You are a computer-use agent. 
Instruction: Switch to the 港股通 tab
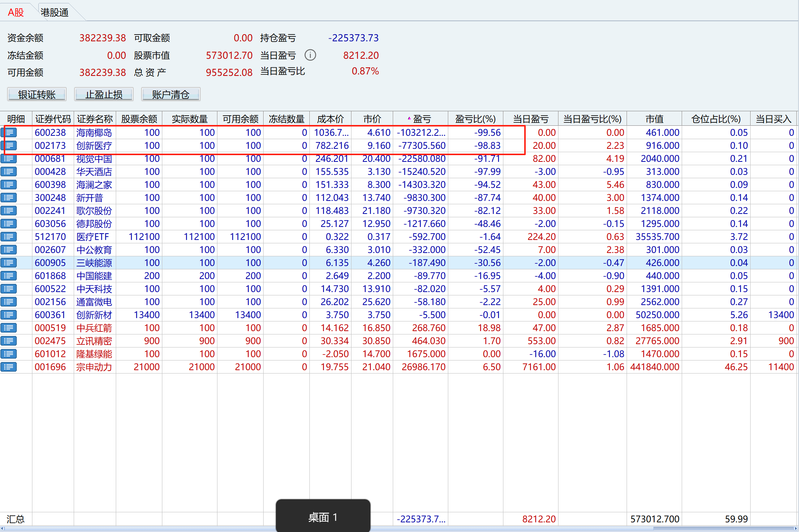click(x=55, y=13)
